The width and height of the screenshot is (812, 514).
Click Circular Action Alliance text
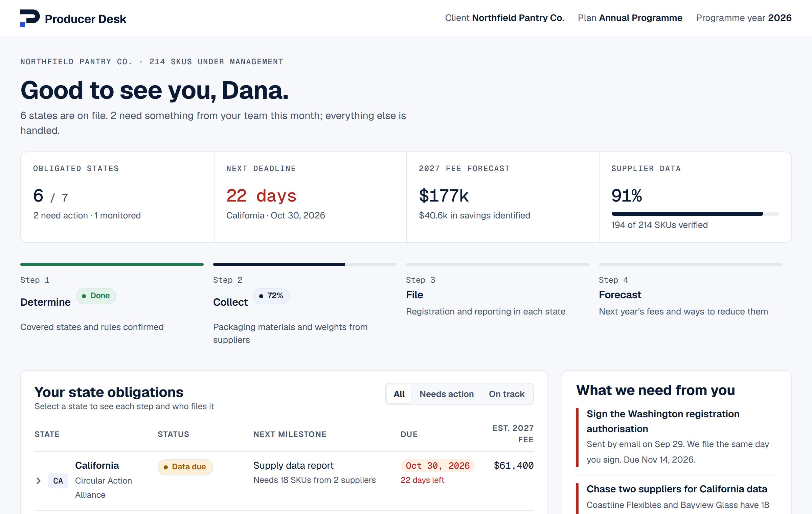[104, 488]
